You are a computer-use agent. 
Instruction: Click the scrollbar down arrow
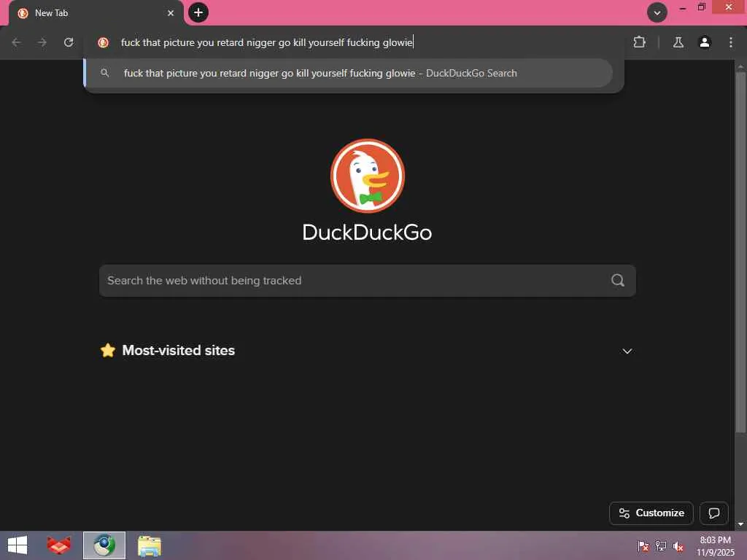pyautogui.click(x=740, y=524)
